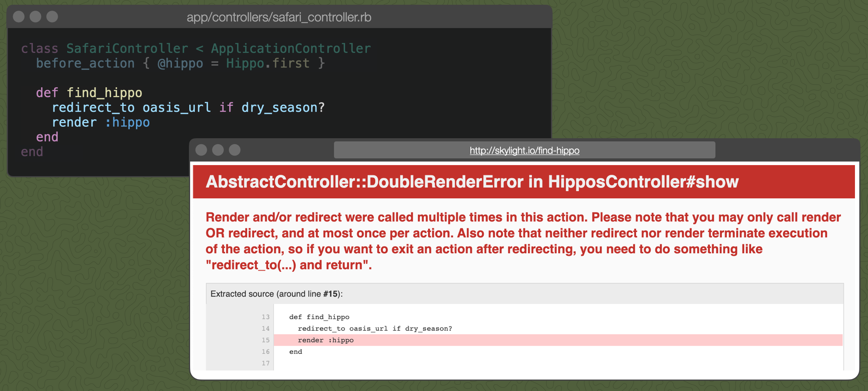The image size is (868, 391).
Task: Click the Extracted source section header
Action: click(276, 294)
